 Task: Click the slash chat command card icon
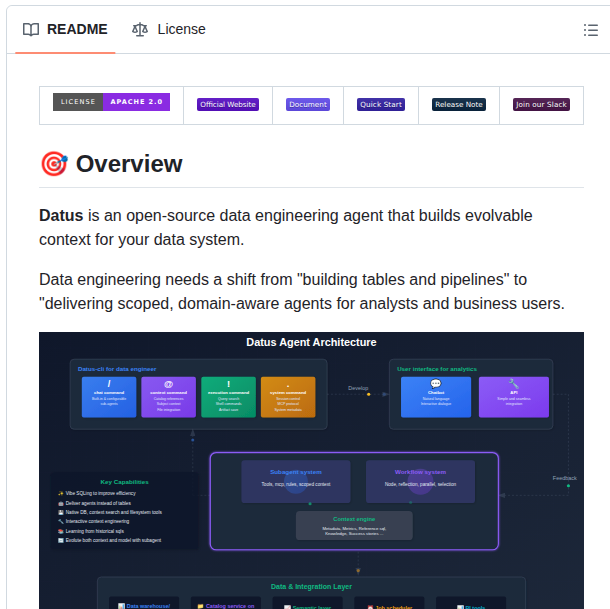coord(109,384)
